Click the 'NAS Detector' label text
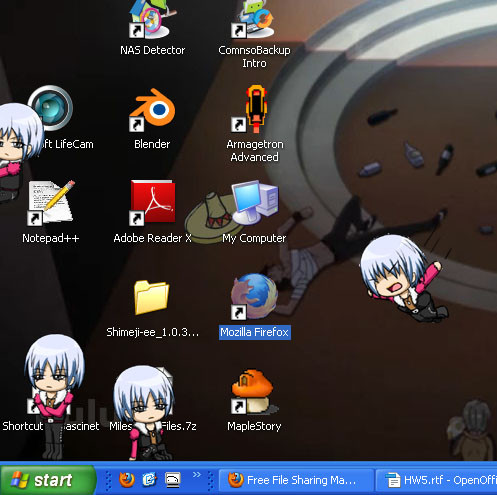The width and height of the screenshot is (497, 495). [153, 50]
